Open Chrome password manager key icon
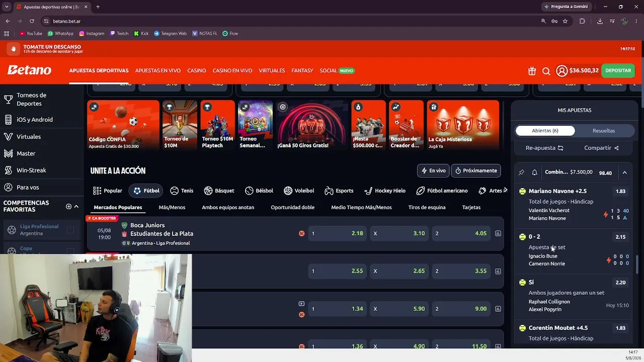This screenshot has width=644, height=362. point(554,21)
